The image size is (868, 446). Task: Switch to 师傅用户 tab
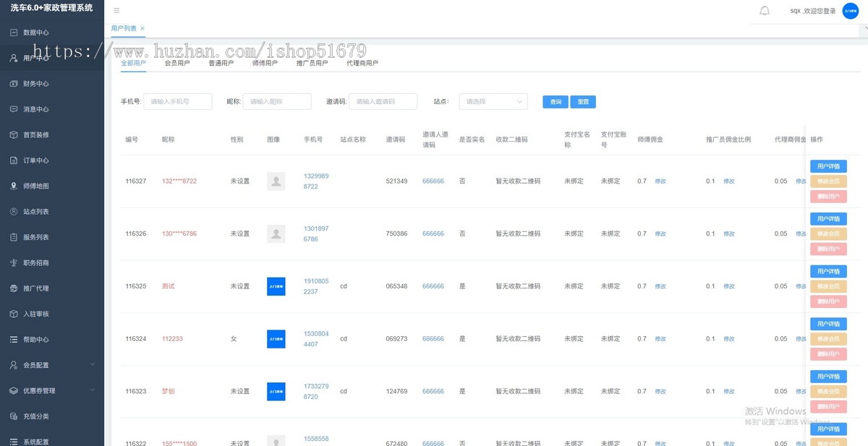point(265,63)
